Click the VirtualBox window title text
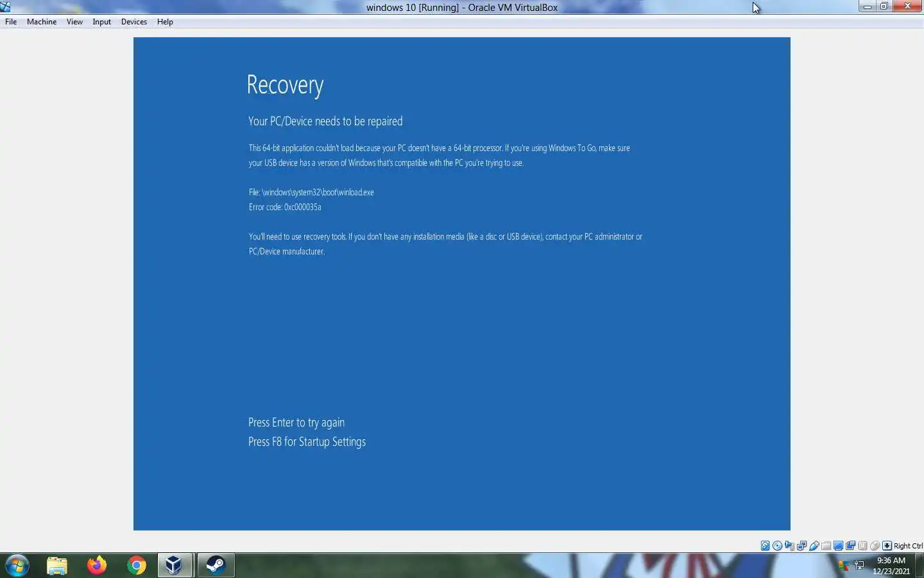This screenshot has height=578, width=924. [x=462, y=8]
